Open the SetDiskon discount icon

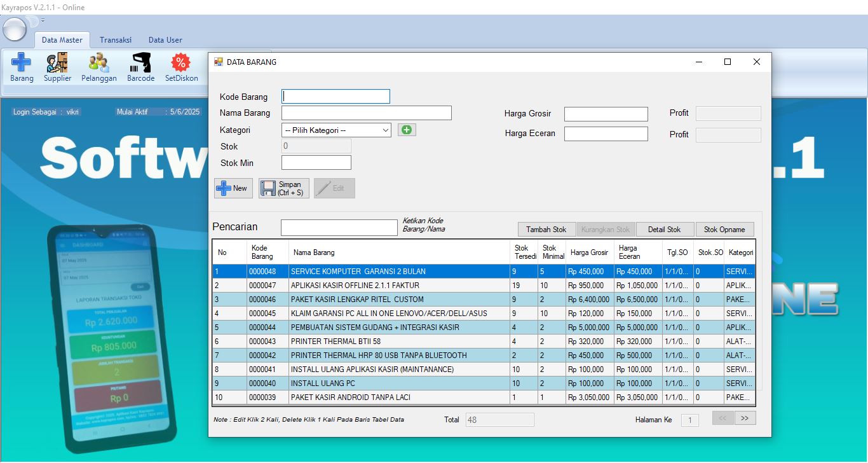coord(181,67)
